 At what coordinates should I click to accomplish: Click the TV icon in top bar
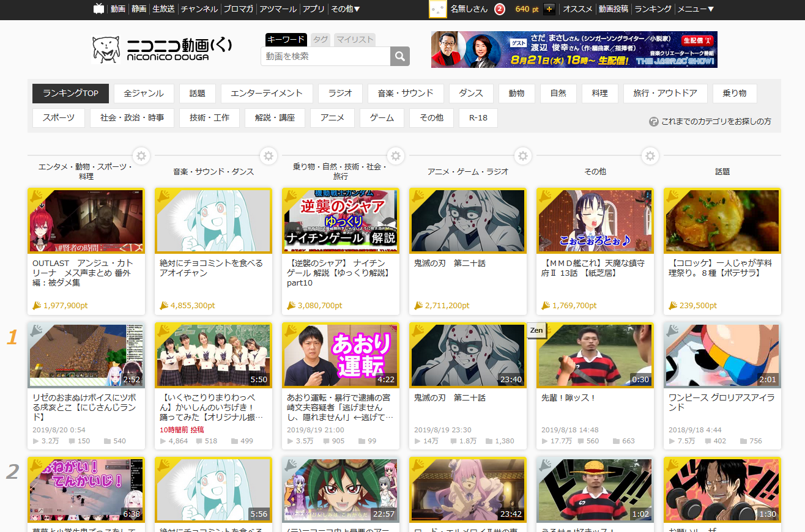pyautogui.click(x=98, y=9)
